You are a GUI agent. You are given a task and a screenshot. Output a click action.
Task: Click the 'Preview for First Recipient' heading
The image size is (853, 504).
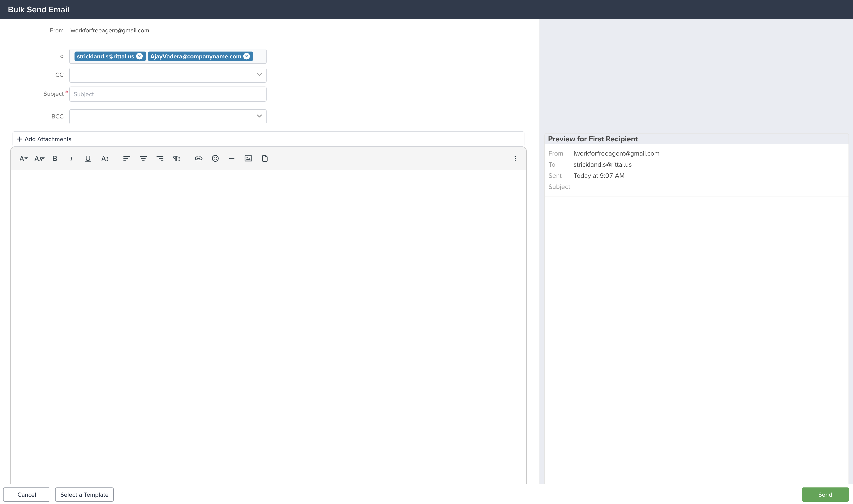(593, 139)
